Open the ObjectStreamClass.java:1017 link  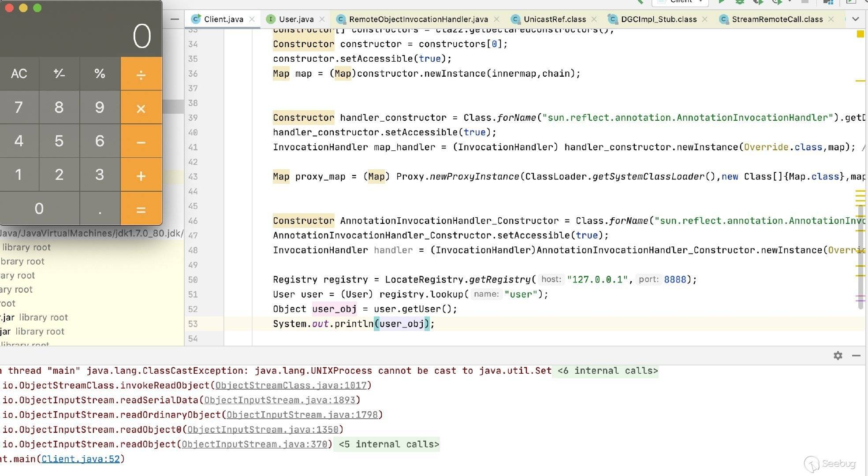[x=291, y=385]
